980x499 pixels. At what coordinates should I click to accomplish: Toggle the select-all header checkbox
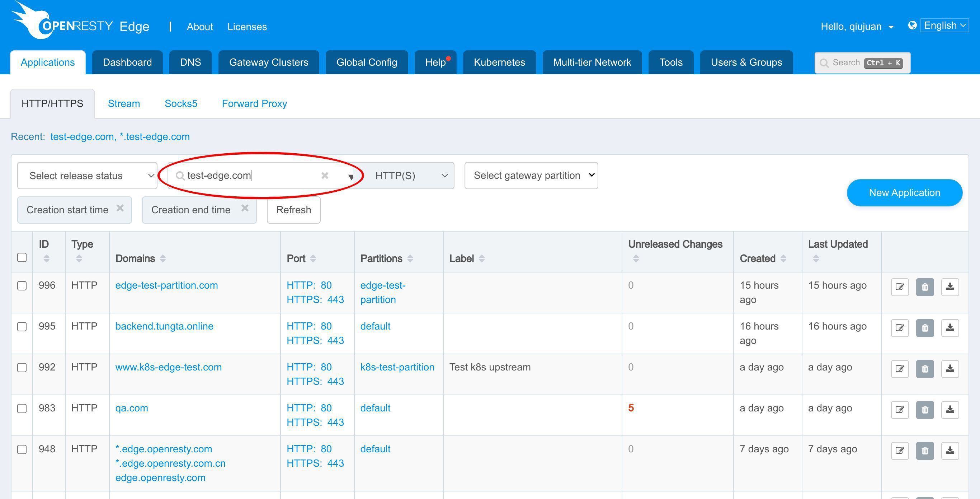(x=22, y=257)
